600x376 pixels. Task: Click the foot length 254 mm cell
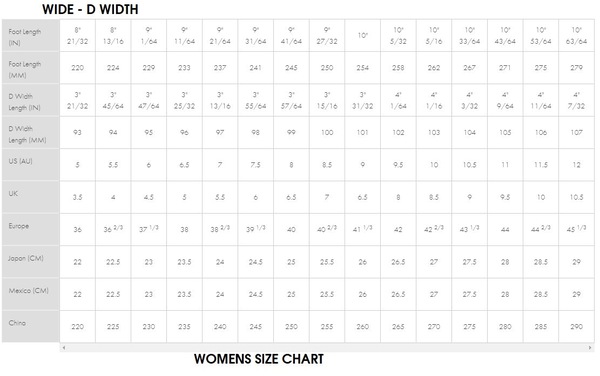(x=362, y=68)
